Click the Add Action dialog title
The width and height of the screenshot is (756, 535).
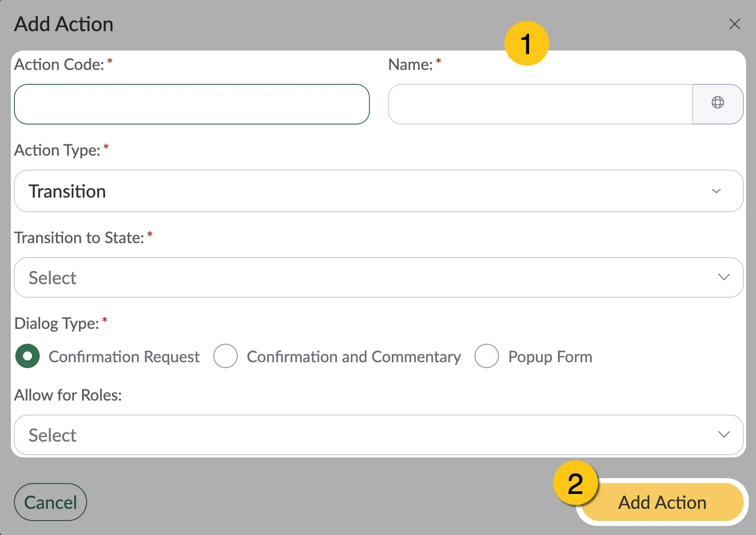pyautogui.click(x=64, y=24)
